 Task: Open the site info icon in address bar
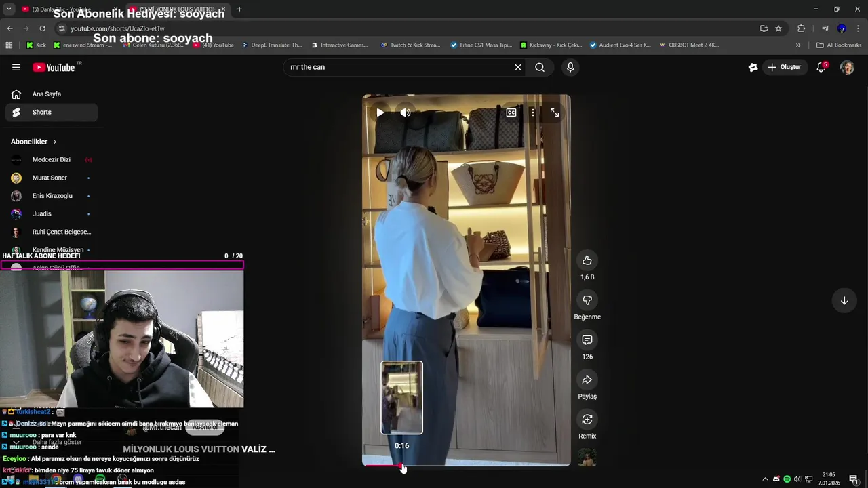coord(62,28)
